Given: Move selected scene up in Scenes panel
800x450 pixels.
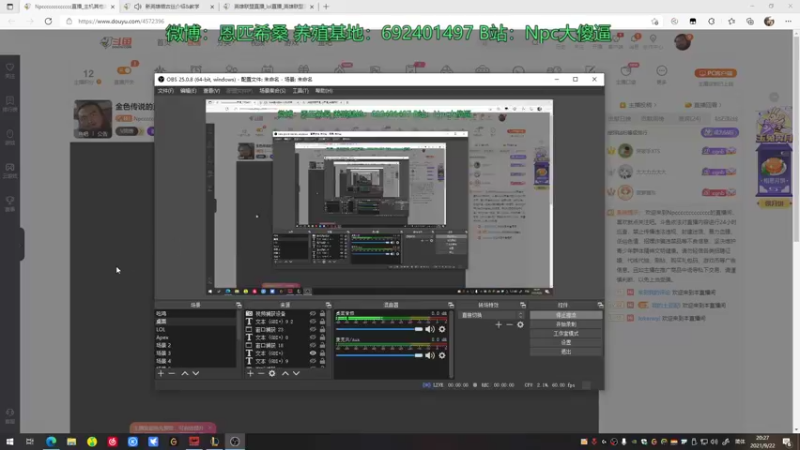Looking at the screenshot, I should (x=185, y=373).
